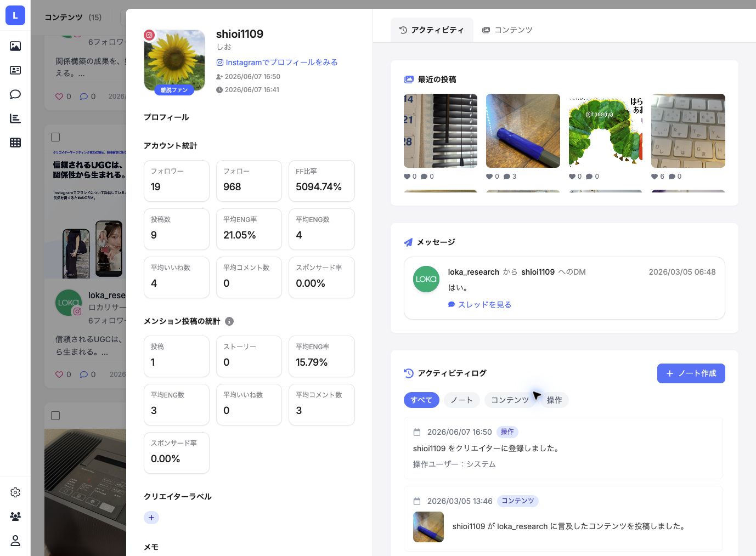The height and width of the screenshot is (556, 756).
Task: Switch to the コンテンツ tab
Action: (507, 30)
